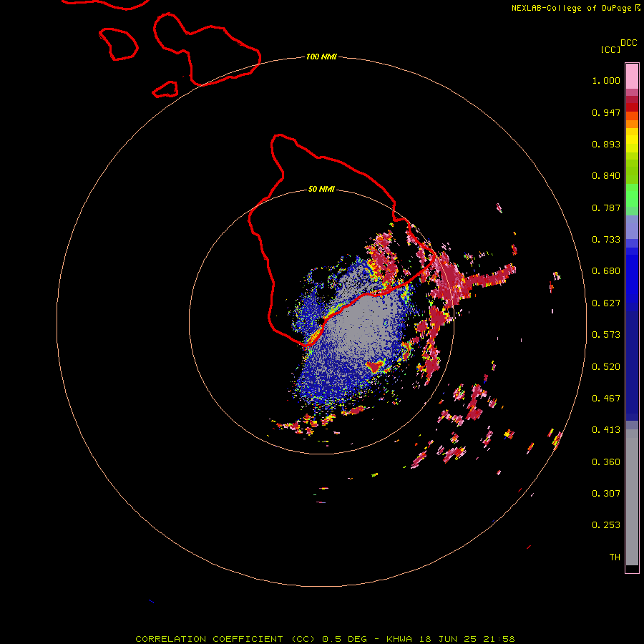Click the 21:58 timestamp in caption
644x644 pixels.
pyautogui.click(x=499, y=639)
